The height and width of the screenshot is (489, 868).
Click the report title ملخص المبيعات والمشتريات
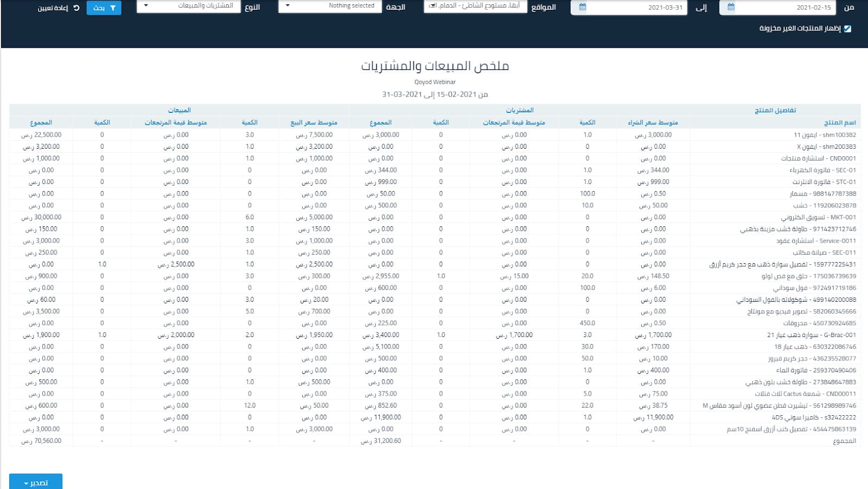pyautogui.click(x=435, y=66)
